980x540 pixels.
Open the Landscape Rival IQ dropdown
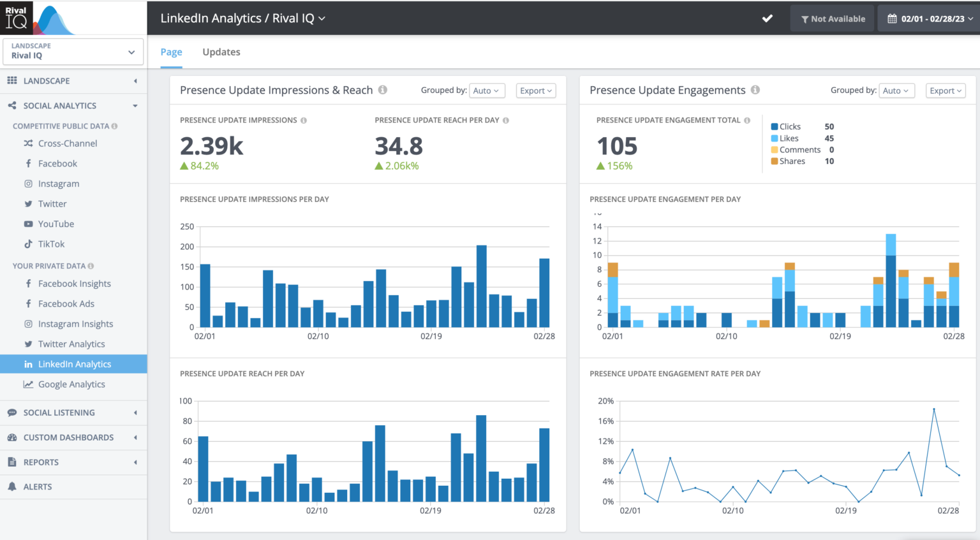(73, 52)
